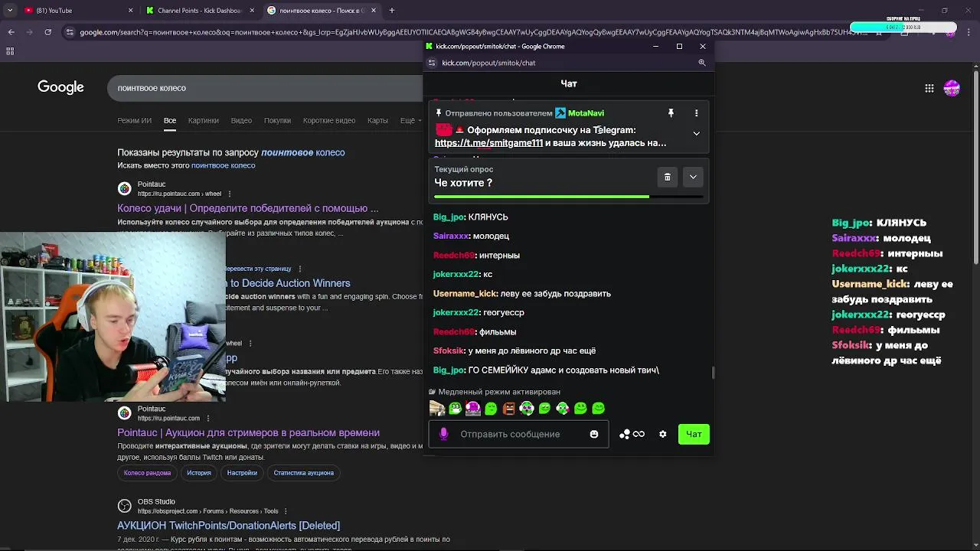The image size is (980, 551).
Task: Open Pointauc Аукцион для стримеров result
Action: tap(248, 432)
